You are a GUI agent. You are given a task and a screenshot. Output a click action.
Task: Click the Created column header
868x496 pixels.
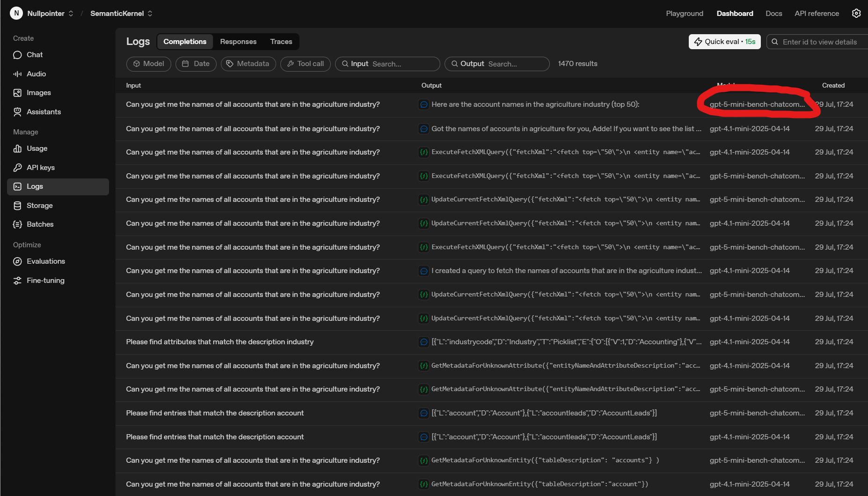coord(833,85)
